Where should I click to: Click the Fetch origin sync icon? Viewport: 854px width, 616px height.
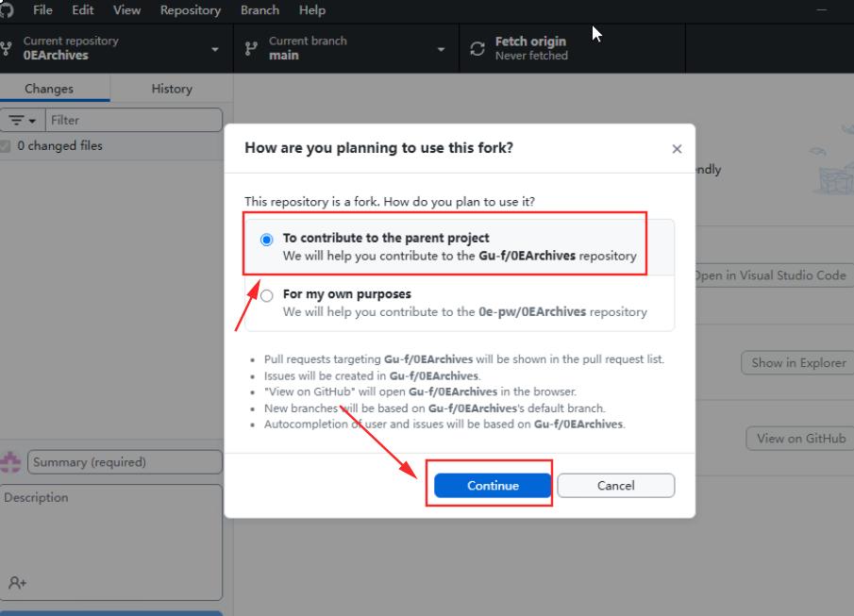click(478, 48)
